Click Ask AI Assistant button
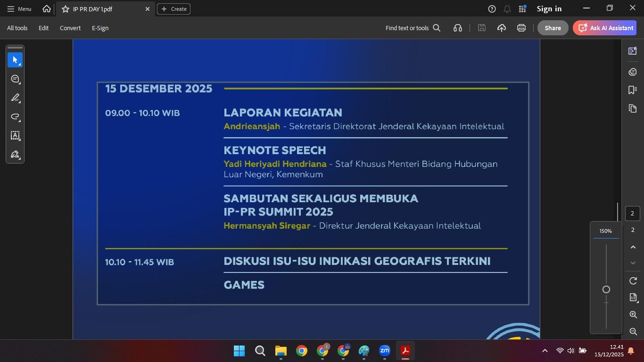This screenshot has width=644, height=362. pos(605,28)
